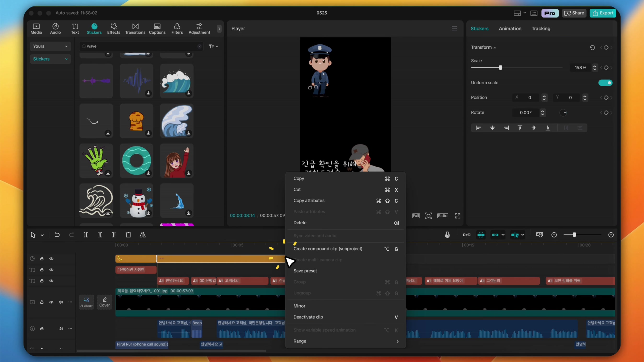This screenshot has width=644, height=362.
Task: Select the purple audio waveform sticker
Action: [96, 81]
